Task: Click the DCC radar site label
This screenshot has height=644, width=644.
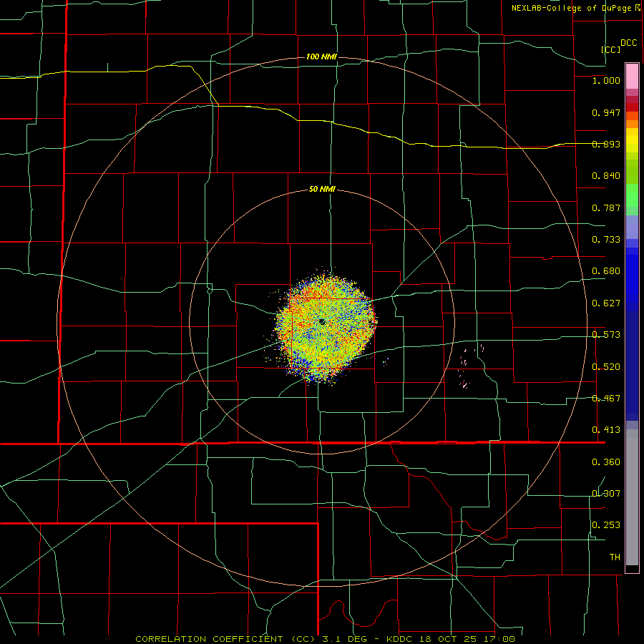Action: (x=629, y=43)
